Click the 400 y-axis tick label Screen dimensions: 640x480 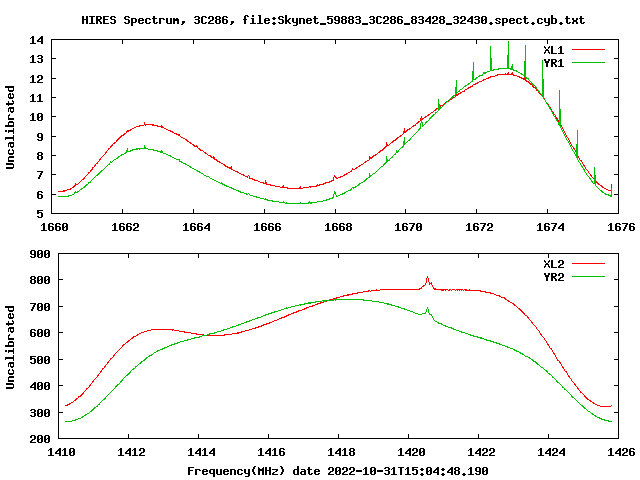coord(40,386)
